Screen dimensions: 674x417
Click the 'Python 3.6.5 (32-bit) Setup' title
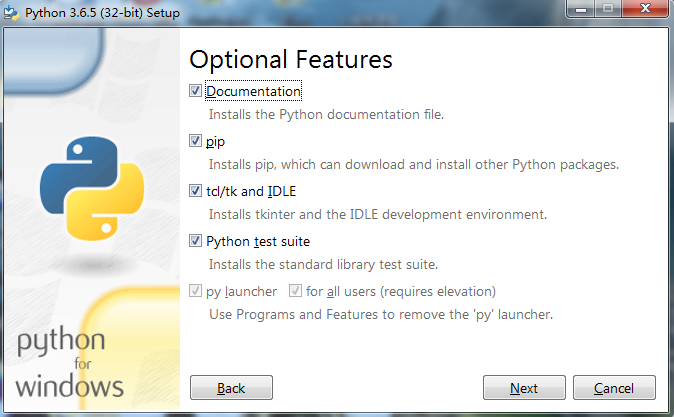coord(102,13)
